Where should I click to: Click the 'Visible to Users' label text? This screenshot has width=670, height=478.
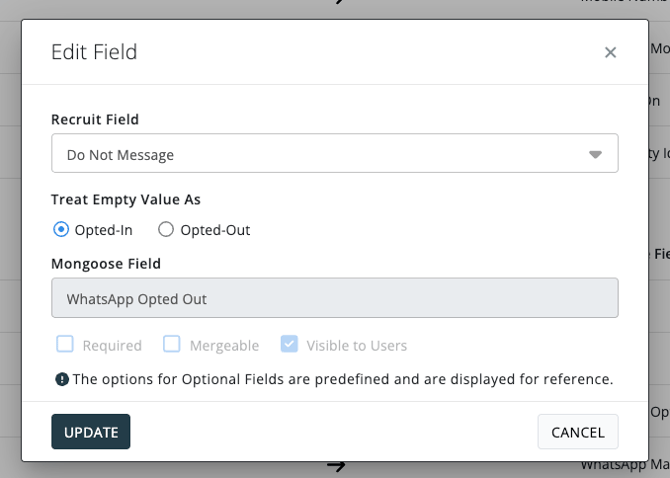point(357,346)
